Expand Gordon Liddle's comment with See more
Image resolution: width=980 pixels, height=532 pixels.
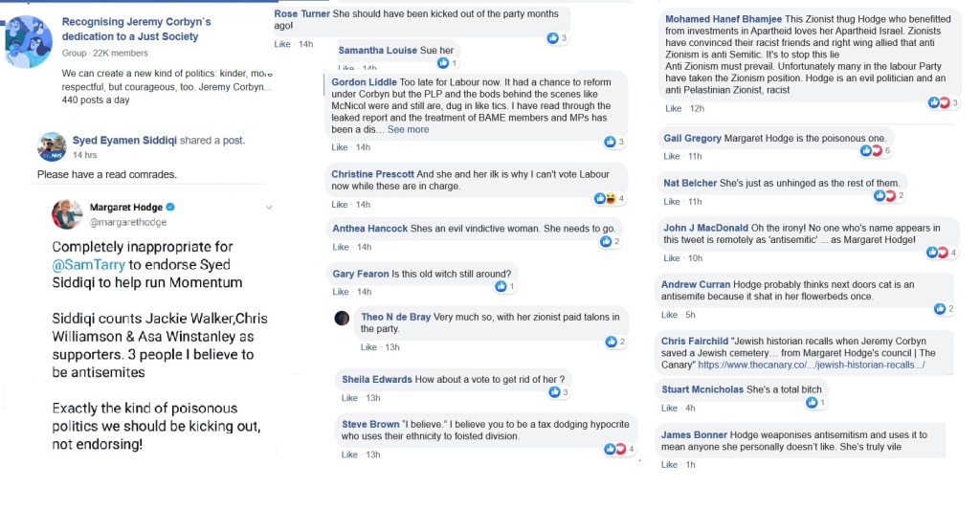tap(408, 129)
